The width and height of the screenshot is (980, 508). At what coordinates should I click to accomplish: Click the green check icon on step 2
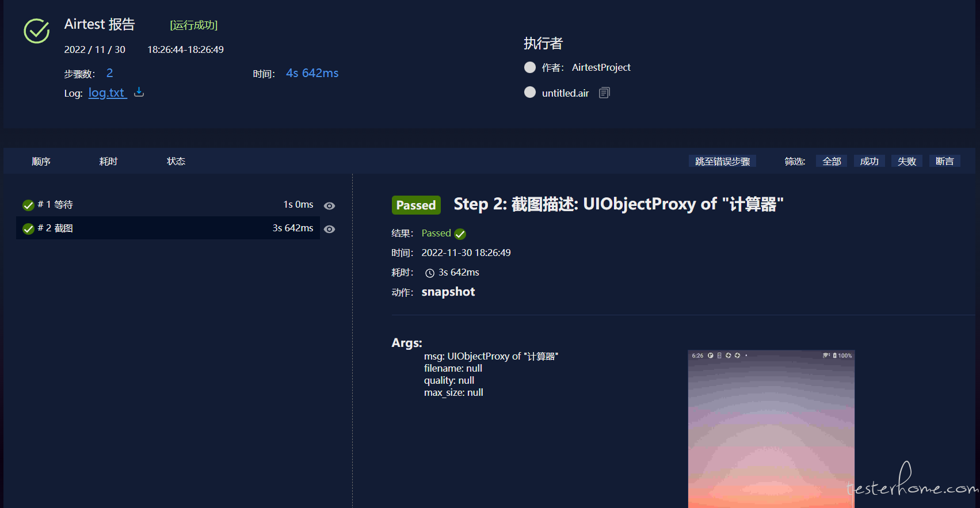pos(28,229)
